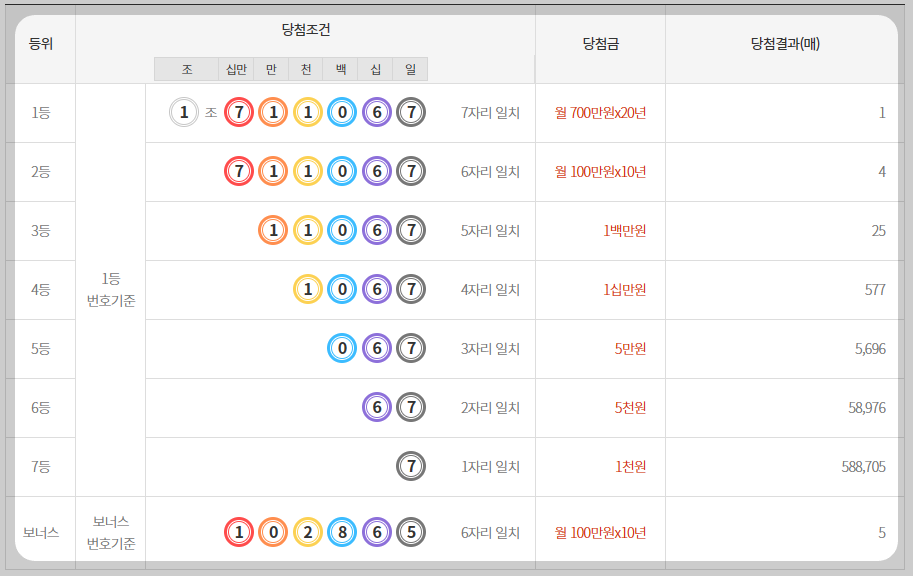Click the 십만 digit-position header cell
The width and height of the screenshot is (913, 576).
tap(236, 69)
